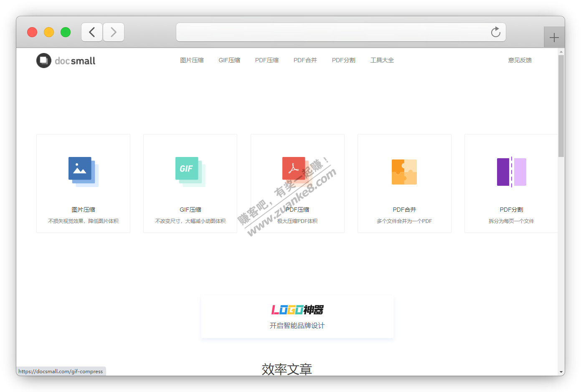Click the browser back arrow
This screenshot has height=392, width=581.
(x=92, y=32)
